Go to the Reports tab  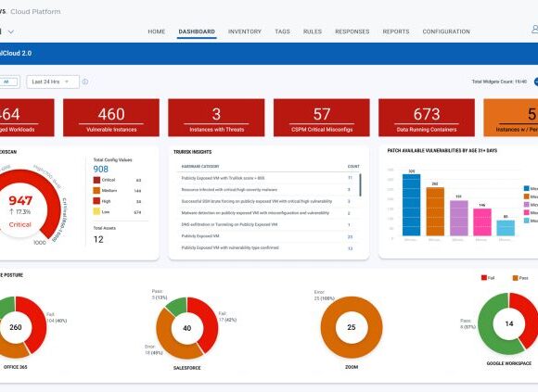tap(396, 32)
